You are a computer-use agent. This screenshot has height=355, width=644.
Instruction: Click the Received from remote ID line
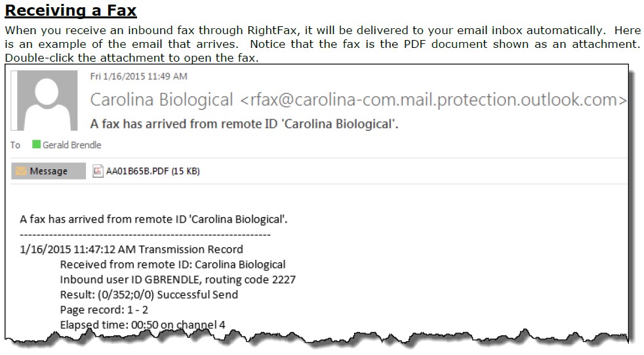(x=172, y=264)
